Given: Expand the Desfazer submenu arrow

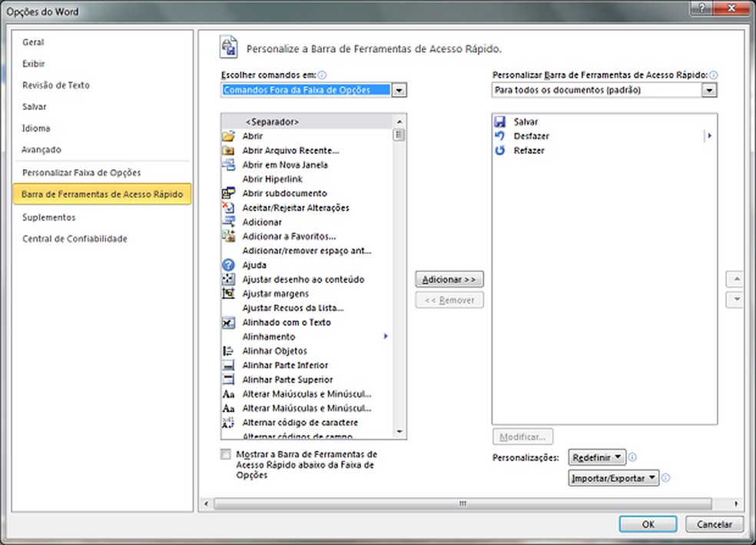Looking at the screenshot, I should click(x=709, y=136).
